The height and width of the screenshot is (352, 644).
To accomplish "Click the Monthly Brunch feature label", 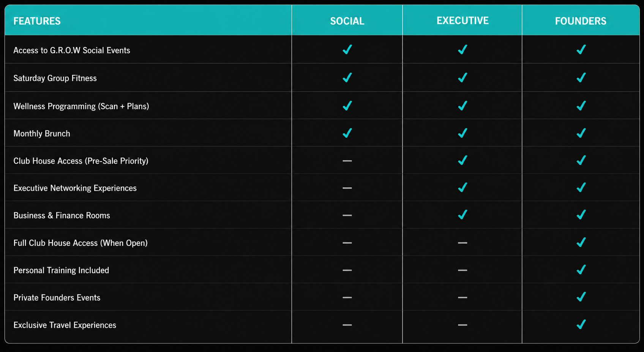I will coord(42,134).
